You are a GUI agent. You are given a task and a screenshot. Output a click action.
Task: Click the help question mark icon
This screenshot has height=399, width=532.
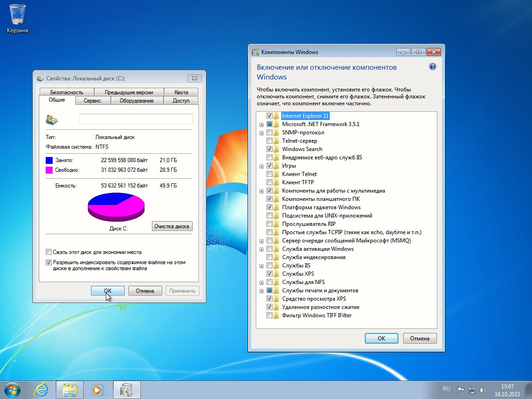432,67
